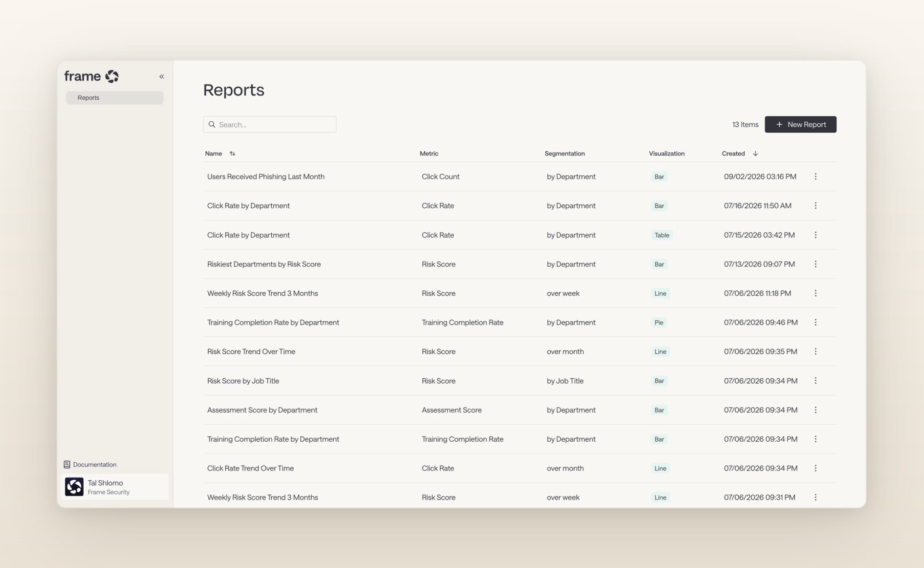Open Risk Score Trend Over Time report

[251, 352]
